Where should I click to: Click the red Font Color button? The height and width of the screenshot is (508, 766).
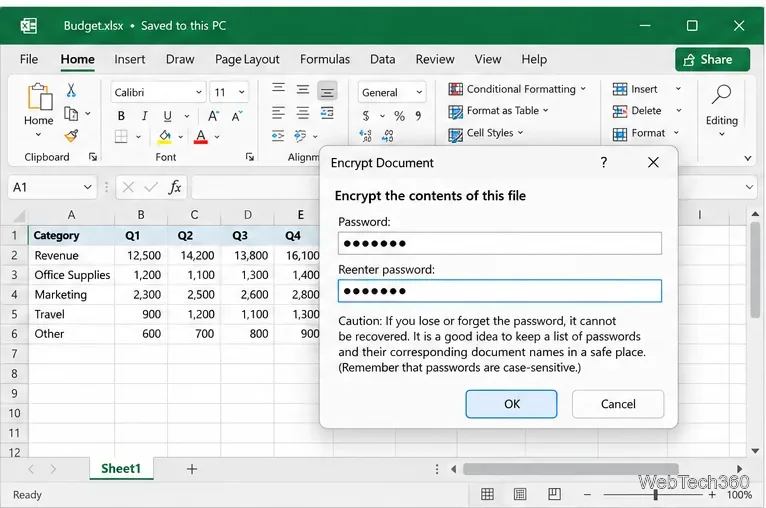(201, 136)
